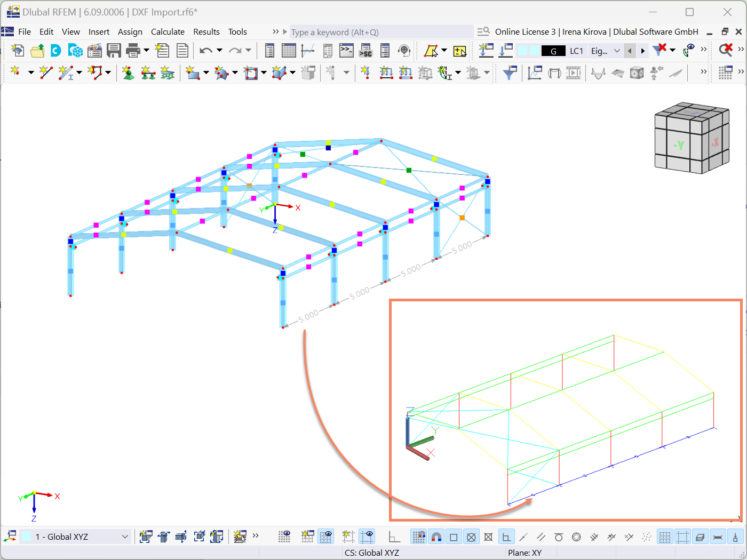The width and height of the screenshot is (747, 560).
Task: Open the Results menu
Action: 206,31
